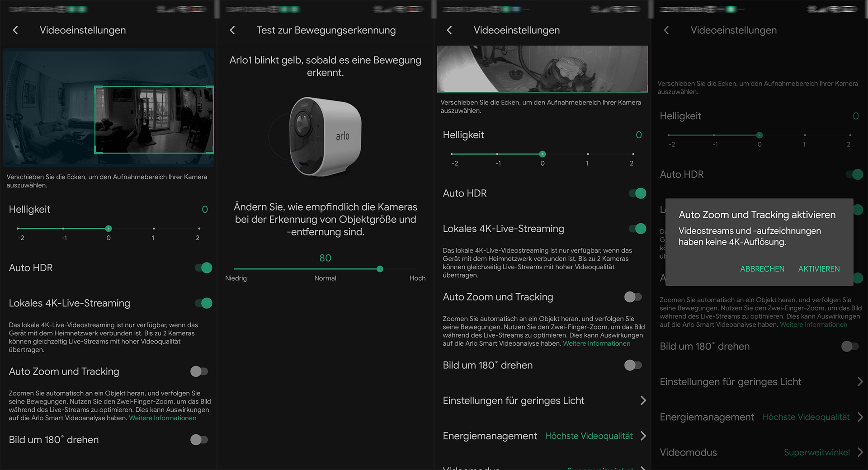Screen dimensions: 868x470
Task: Click the Arlo camera image
Action: coord(325,136)
